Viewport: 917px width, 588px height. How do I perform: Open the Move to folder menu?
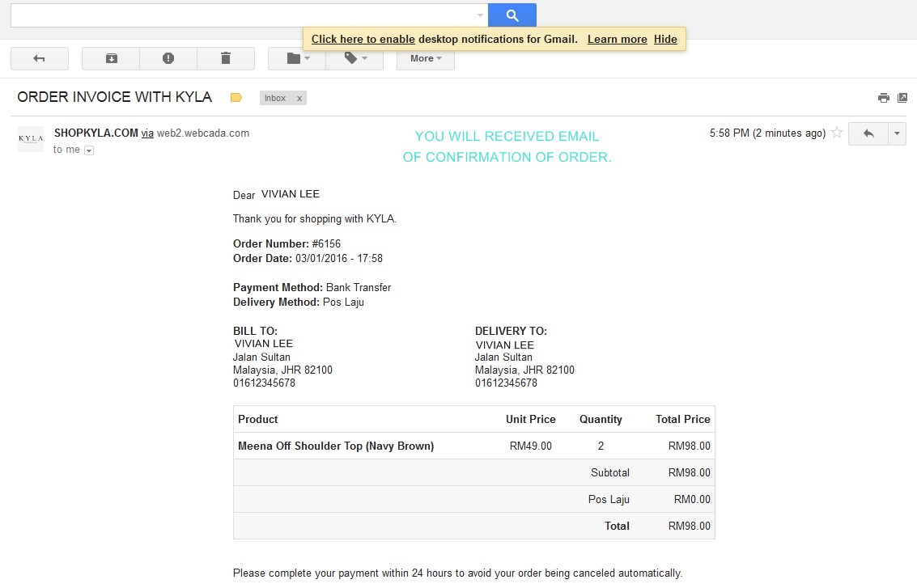click(x=297, y=58)
